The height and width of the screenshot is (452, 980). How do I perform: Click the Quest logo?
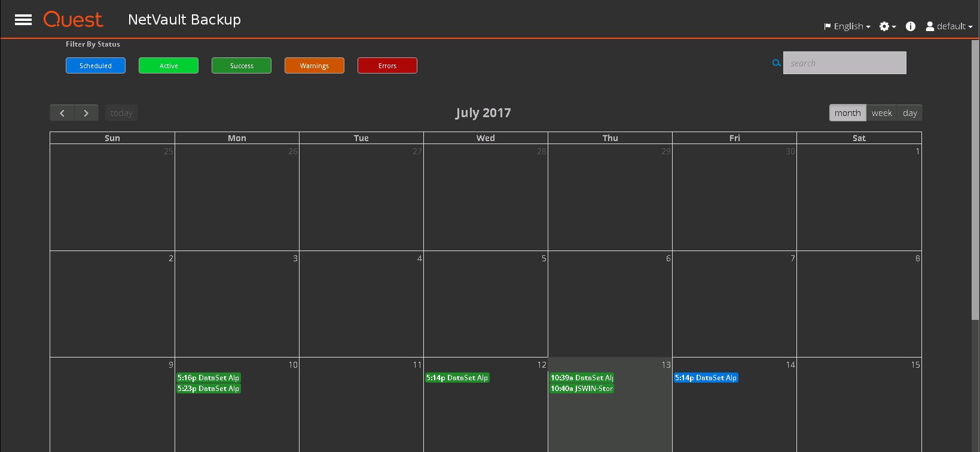73,20
